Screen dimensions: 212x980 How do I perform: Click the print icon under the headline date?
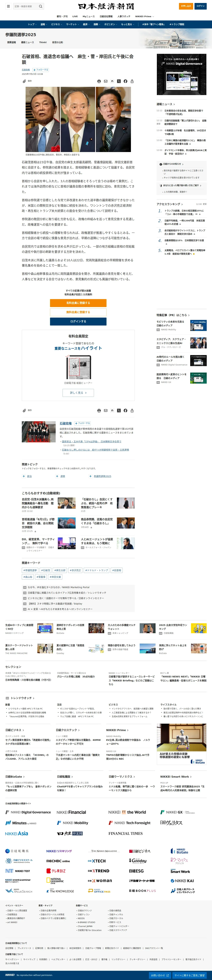point(99,81)
